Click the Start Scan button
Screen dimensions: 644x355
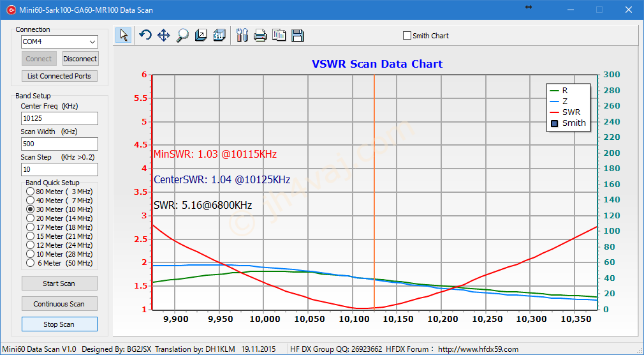(x=59, y=283)
